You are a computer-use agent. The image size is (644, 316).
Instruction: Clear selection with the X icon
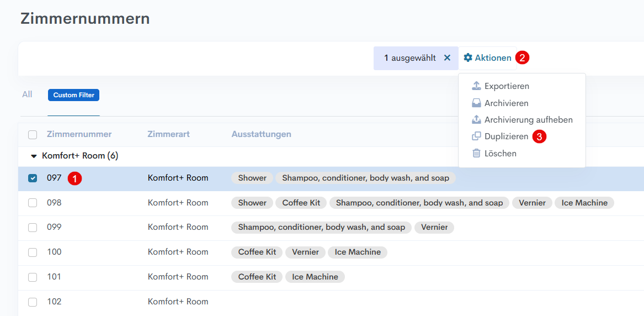[x=447, y=58]
